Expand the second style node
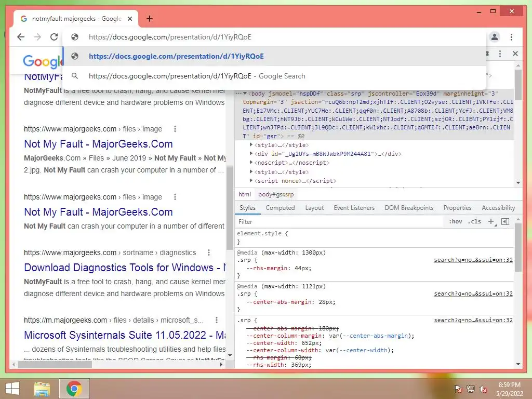The height and width of the screenshot is (399, 532). (x=251, y=171)
